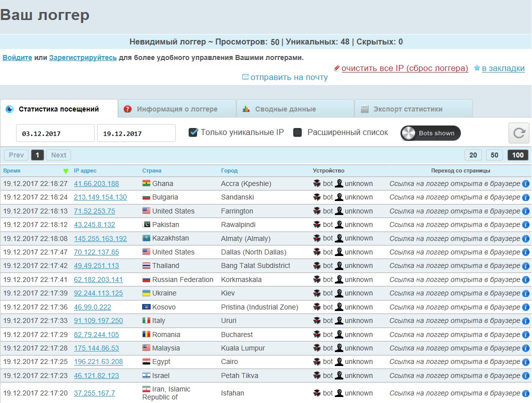Click the Зарегистрируйтесь link
The height and width of the screenshot is (403, 532).
tap(83, 57)
